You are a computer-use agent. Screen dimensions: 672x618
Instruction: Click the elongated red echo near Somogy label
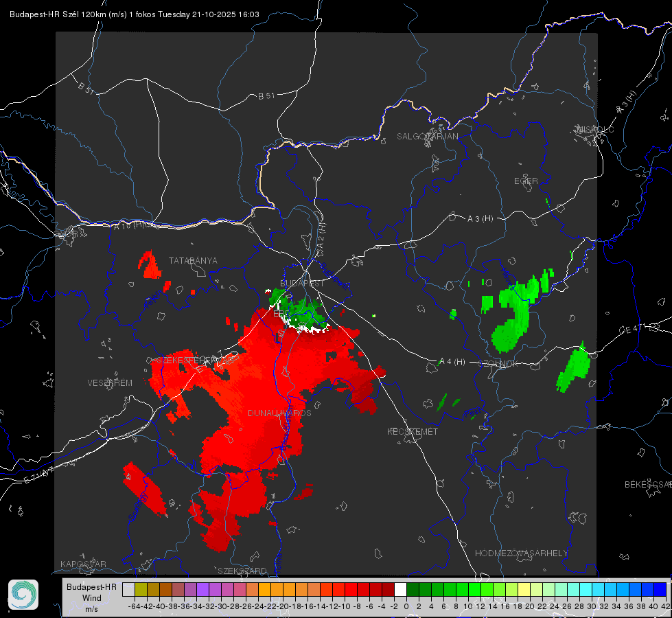[x=144, y=489]
